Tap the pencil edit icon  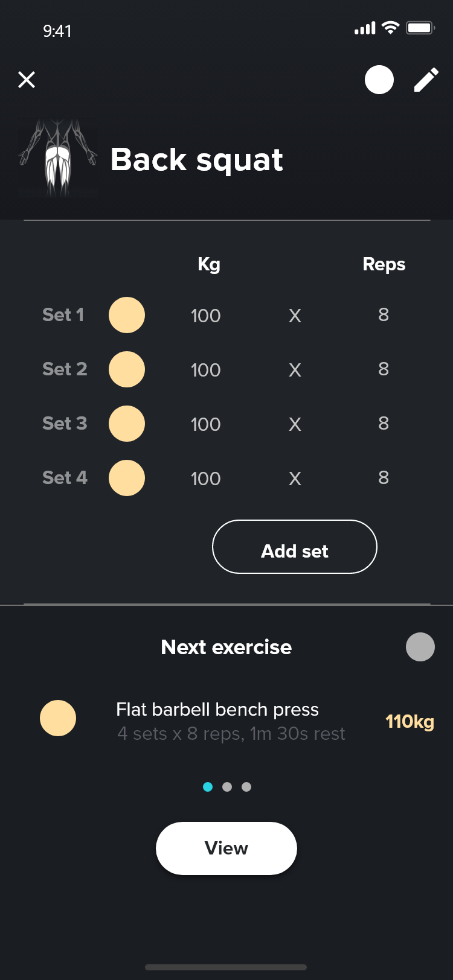pos(426,80)
